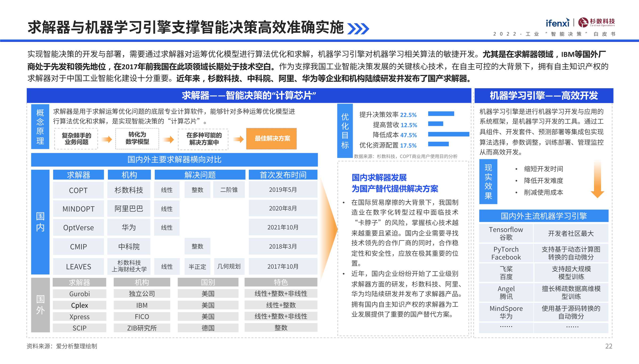Click the Angel 腾讯 cell
The width and height of the screenshot is (639, 364).
coord(506,292)
